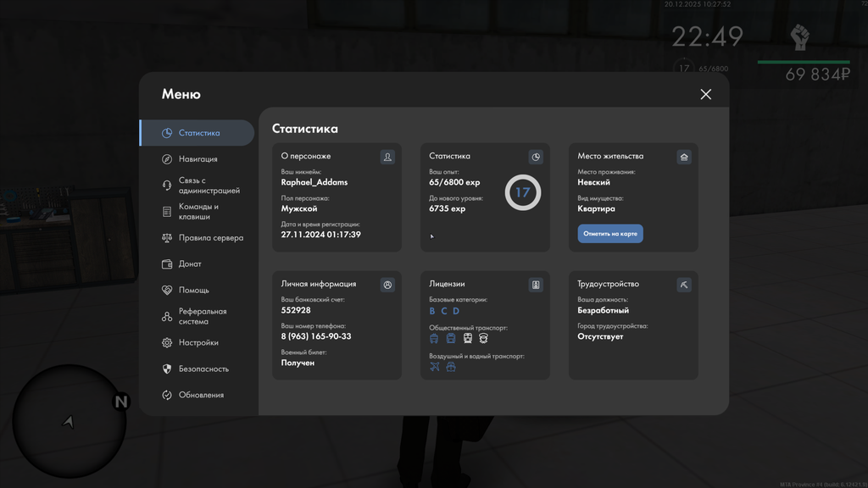The height and width of the screenshot is (488, 868).
Task: Click the raised fist icon in HUD
Action: point(800,37)
